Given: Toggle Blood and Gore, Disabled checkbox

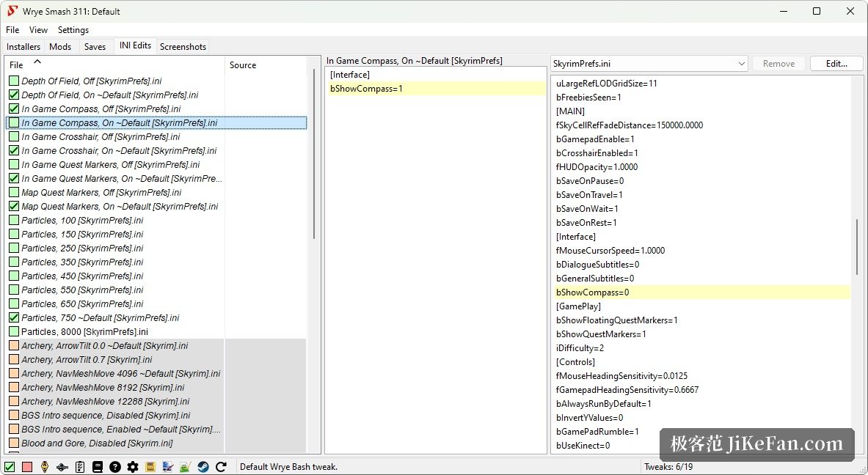Looking at the screenshot, I should (14, 443).
